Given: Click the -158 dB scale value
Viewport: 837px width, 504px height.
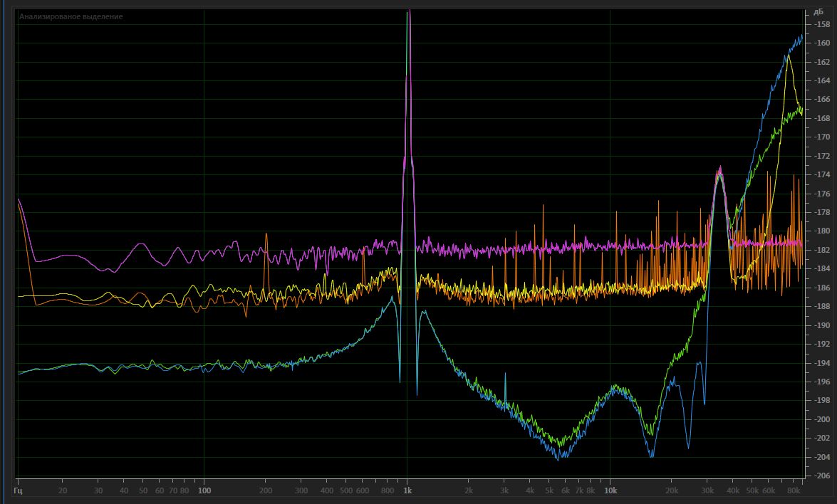Looking at the screenshot, I should [x=821, y=24].
